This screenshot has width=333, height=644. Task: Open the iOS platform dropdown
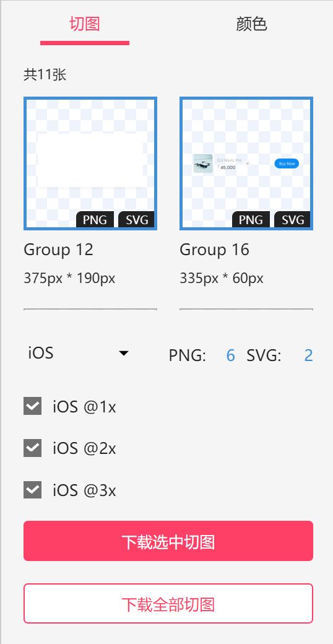pyautogui.click(x=79, y=353)
